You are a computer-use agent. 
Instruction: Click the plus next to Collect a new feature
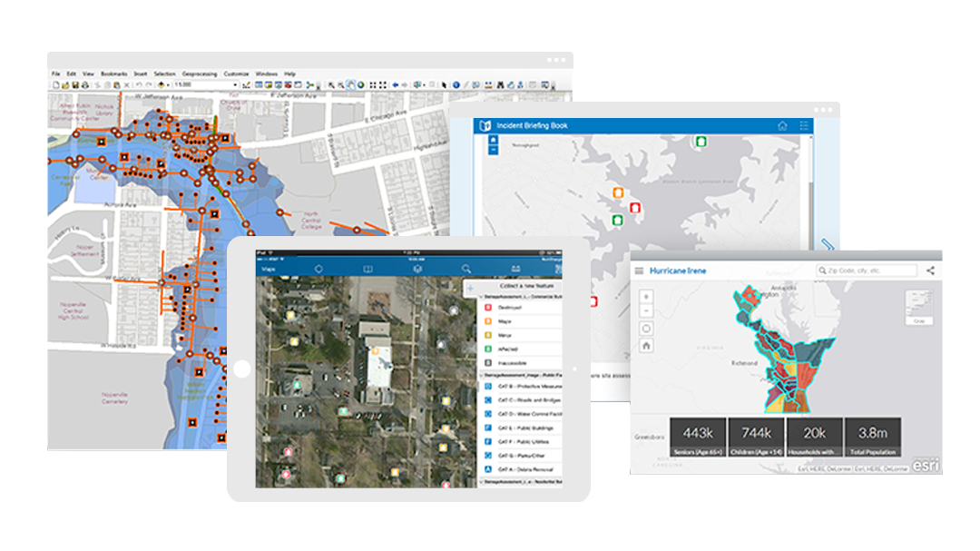coord(471,288)
